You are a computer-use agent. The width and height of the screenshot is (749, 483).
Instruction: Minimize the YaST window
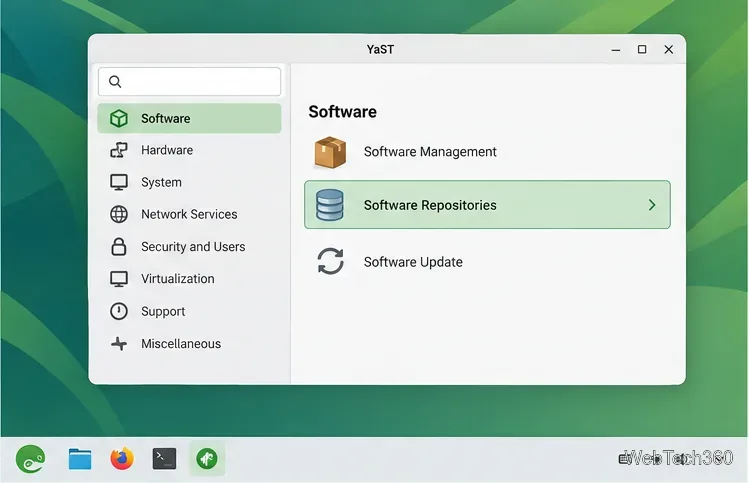click(616, 50)
